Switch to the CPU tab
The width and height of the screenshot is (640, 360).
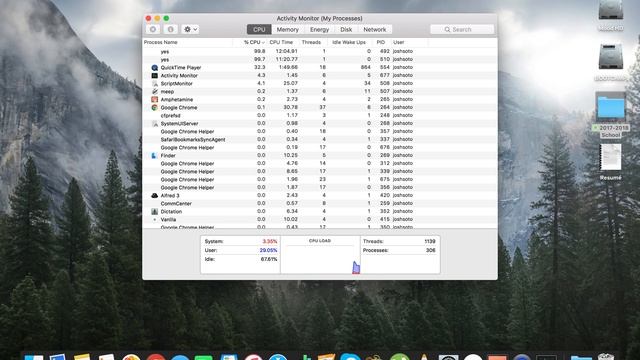coord(259,29)
